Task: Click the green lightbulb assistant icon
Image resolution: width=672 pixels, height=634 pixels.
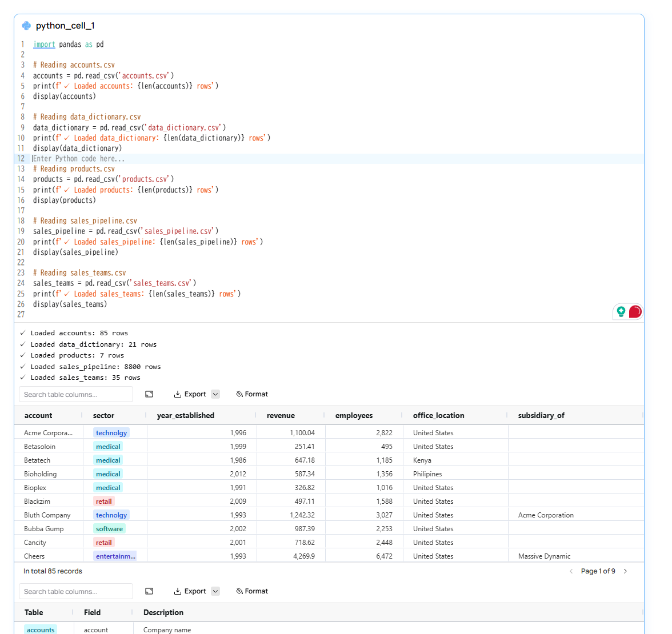Action: point(621,311)
